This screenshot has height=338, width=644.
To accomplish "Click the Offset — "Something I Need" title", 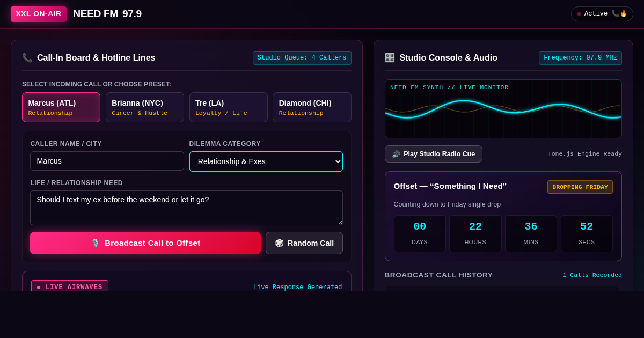I will (x=450, y=186).
